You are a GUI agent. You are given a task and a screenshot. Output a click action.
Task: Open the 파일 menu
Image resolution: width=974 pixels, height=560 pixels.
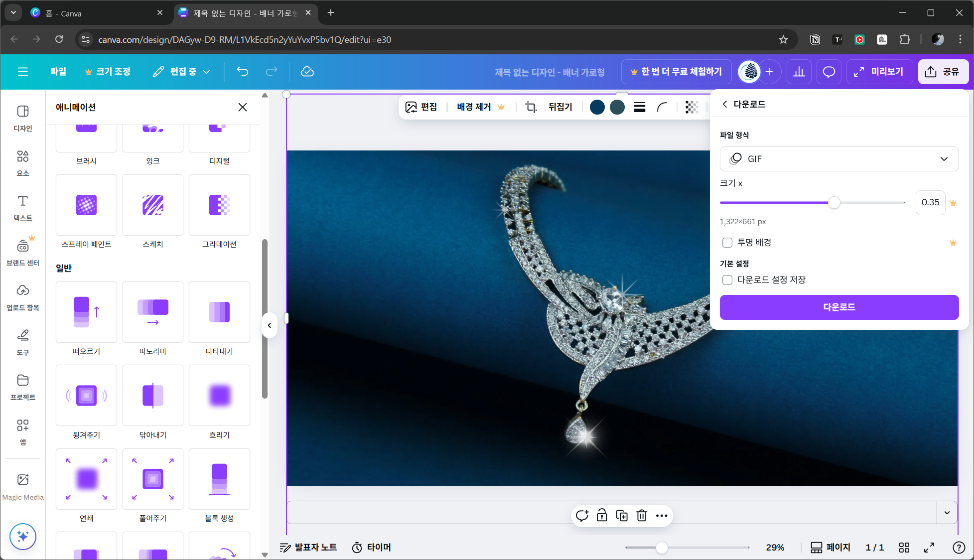(x=58, y=72)
